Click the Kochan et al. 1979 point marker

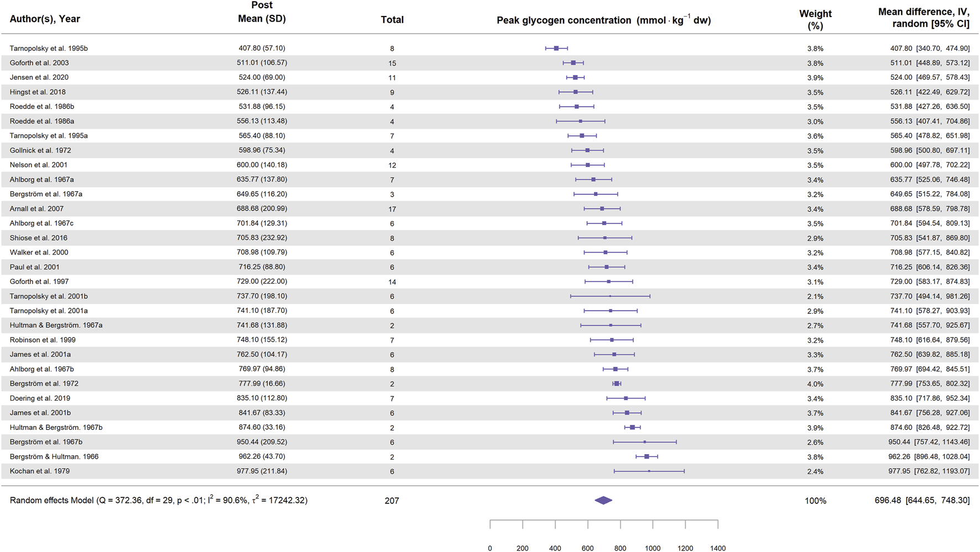tap(649, 471)
